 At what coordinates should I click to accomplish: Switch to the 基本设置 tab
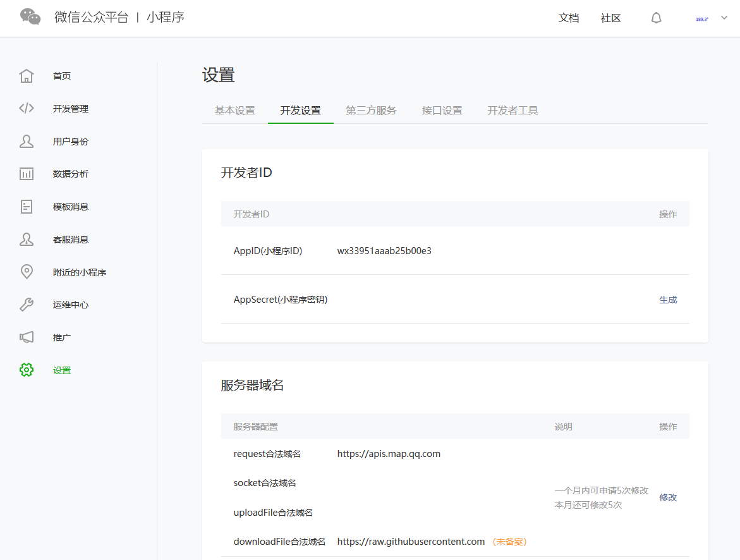(x=234, y=111)
